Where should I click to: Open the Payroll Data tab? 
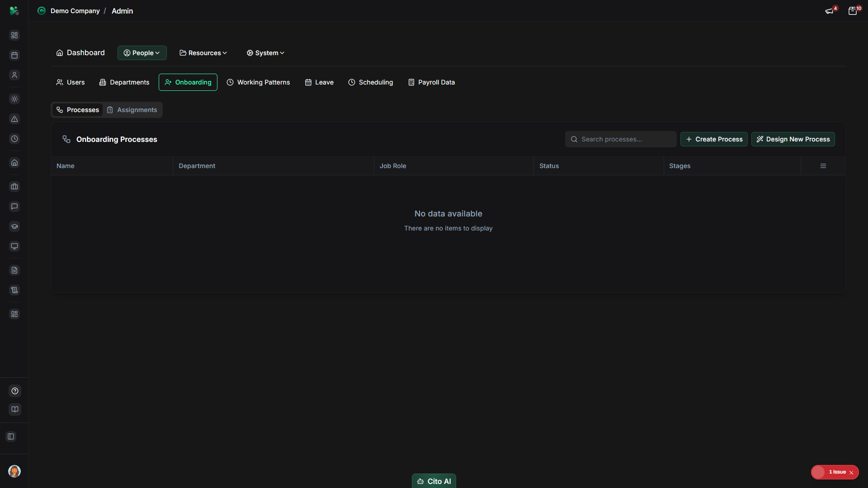pyautogui.click(x=431, y=82)
